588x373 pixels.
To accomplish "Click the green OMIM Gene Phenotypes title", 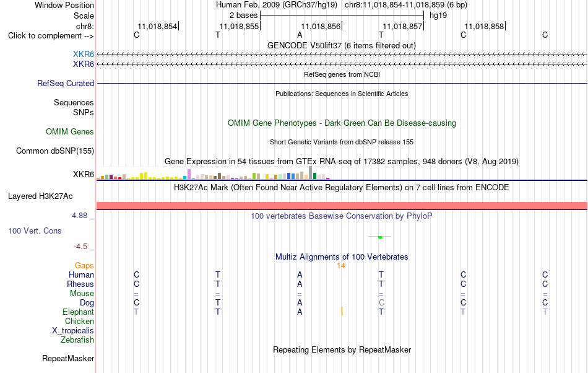I will coord(342,123).
